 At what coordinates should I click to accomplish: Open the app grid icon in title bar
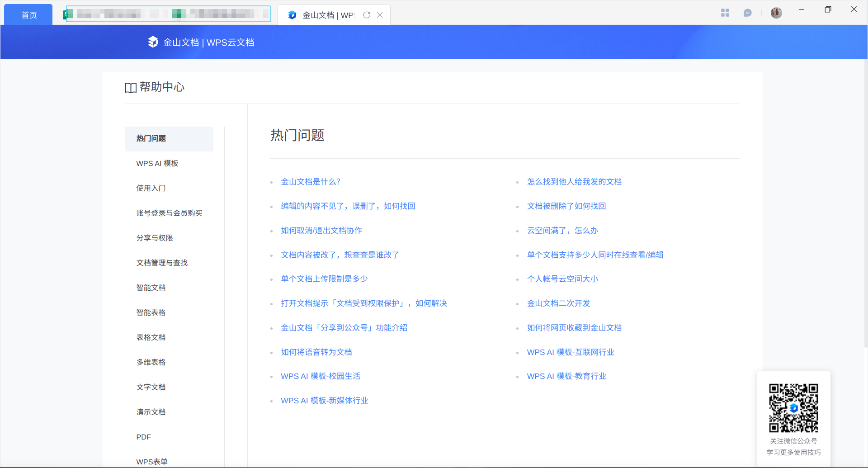point(725,13)
